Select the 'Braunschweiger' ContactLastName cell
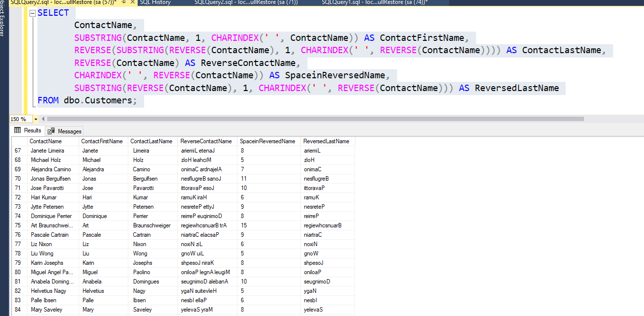This screenshot has width=644, height=316. (152, 225)
